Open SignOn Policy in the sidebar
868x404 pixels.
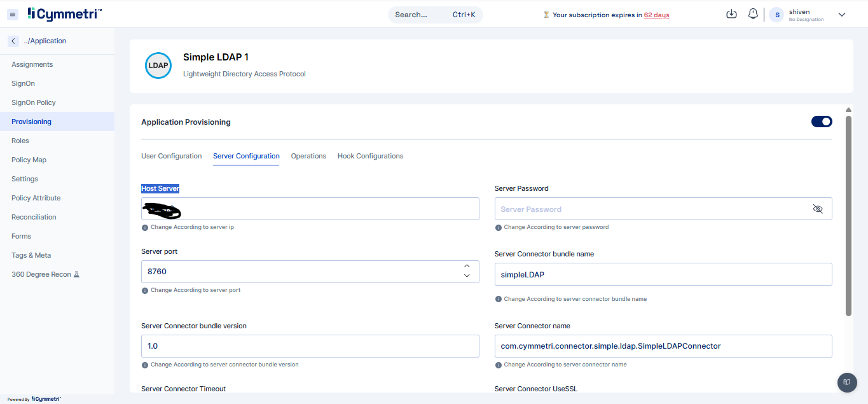57,102
